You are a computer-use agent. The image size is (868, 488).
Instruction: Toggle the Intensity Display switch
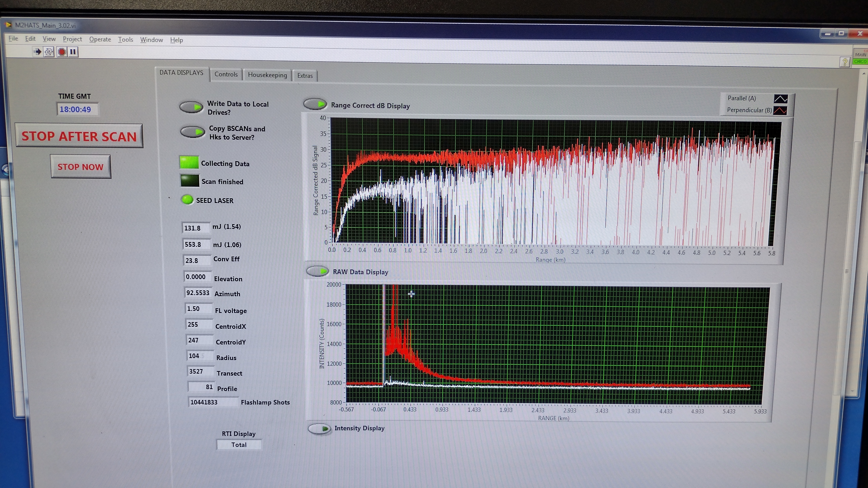[319, 428]
